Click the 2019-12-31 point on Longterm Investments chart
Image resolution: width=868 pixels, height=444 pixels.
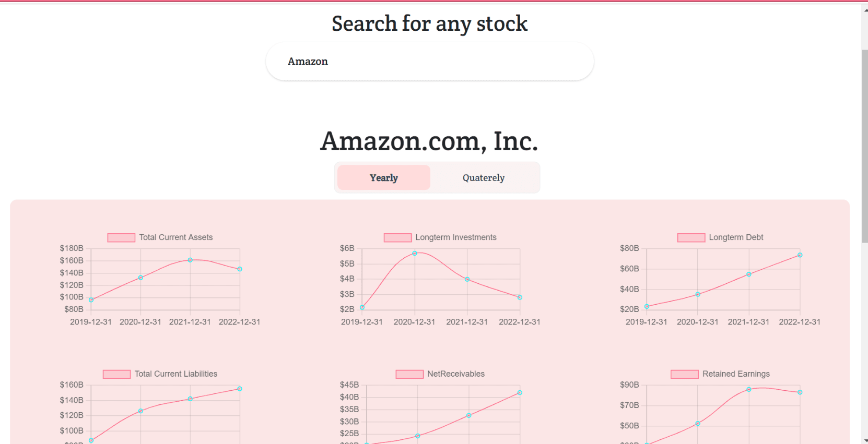pos(362,307)
